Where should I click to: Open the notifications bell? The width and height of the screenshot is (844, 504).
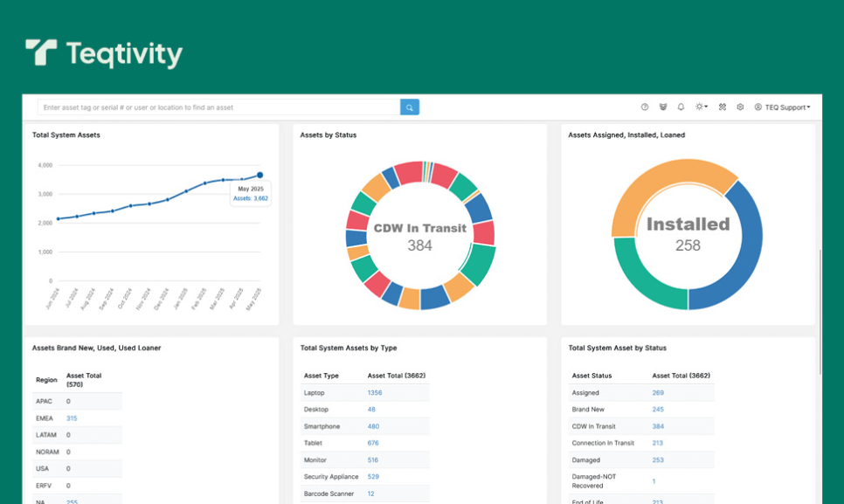pyautogui.click(x=681, y=107)
